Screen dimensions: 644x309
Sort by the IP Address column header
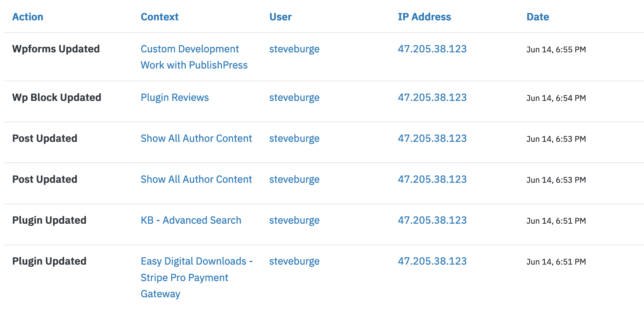coord(425,17)
